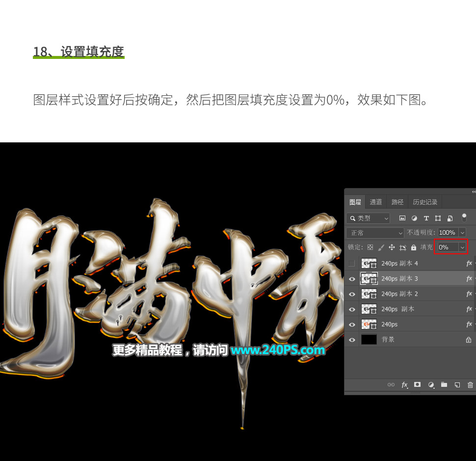Create a new group folder
Image resolution: width=476 pixels, height=461 pixels.
(x=444, y=384)
